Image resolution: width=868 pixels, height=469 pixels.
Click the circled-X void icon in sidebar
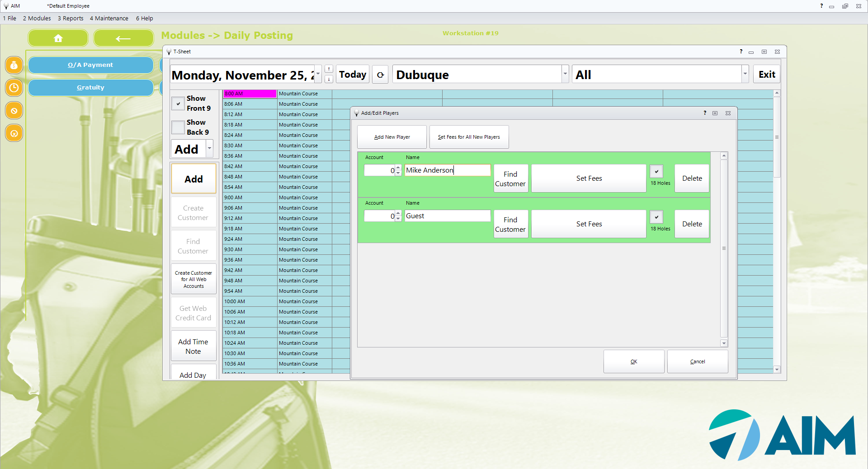pyautogui.click(x=14, y=133)
